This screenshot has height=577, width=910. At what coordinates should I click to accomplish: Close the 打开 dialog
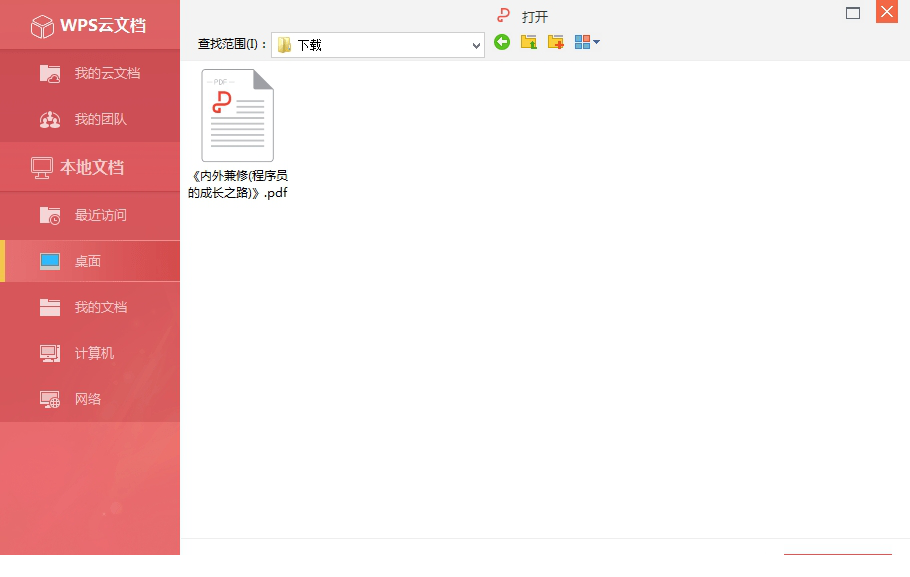click(886, 12)
